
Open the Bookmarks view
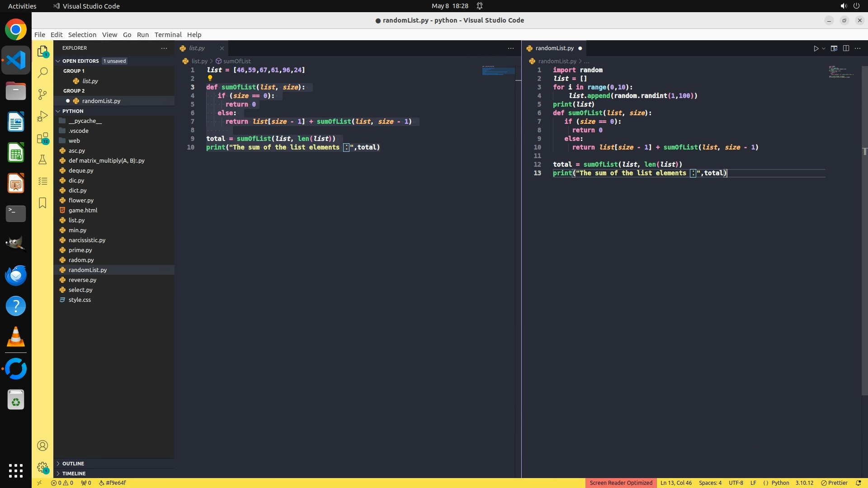click(x=42, y=203)
